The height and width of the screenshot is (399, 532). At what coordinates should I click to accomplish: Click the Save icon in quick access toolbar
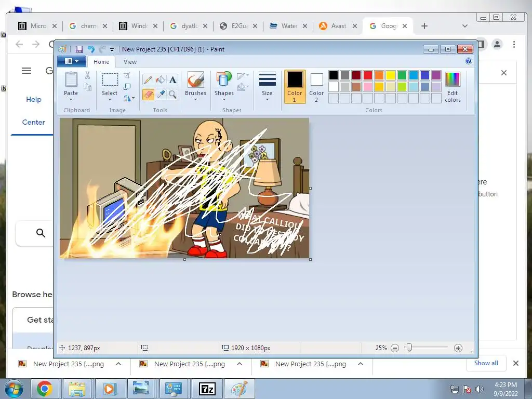79,49
